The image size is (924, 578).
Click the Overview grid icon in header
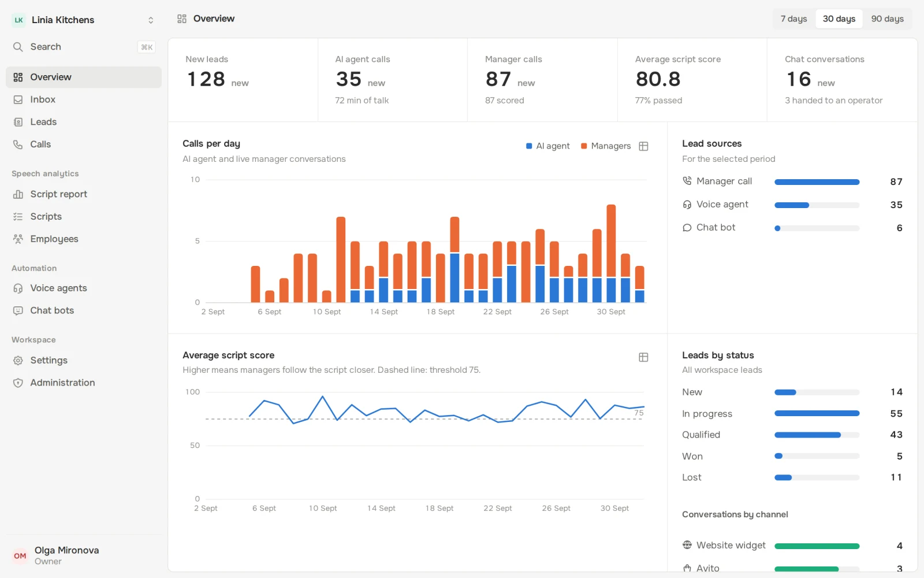tap(182, 19)
